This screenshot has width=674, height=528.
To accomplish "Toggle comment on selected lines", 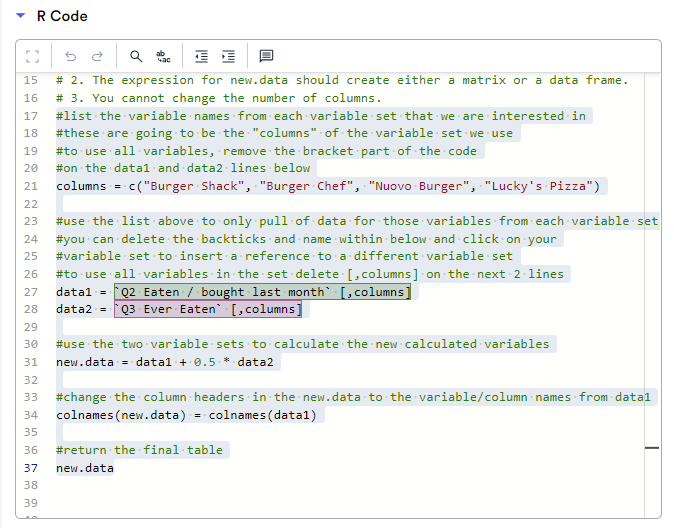I will (x=266, y=56).
